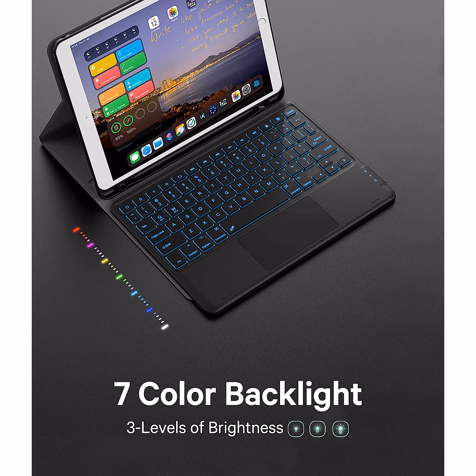Run the Blog Idea shortcut widget
476x476 pixels.
click(x=133, y=63)
